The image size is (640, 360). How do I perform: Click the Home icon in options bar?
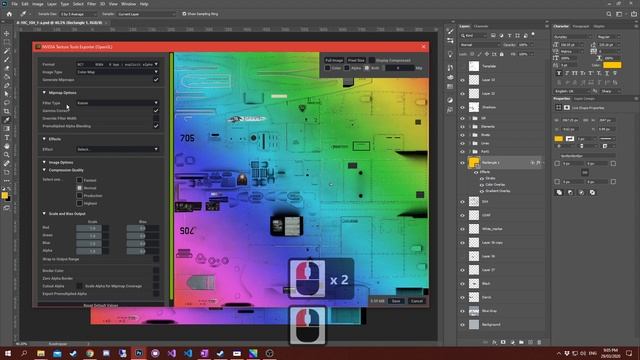coord(9,14)
